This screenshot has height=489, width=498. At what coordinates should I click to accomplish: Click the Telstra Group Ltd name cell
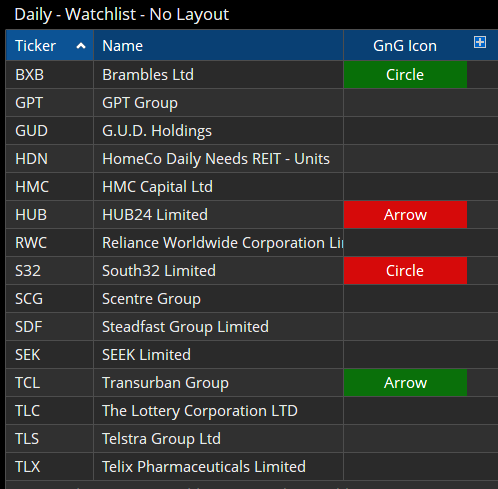(x=218, y=439)
